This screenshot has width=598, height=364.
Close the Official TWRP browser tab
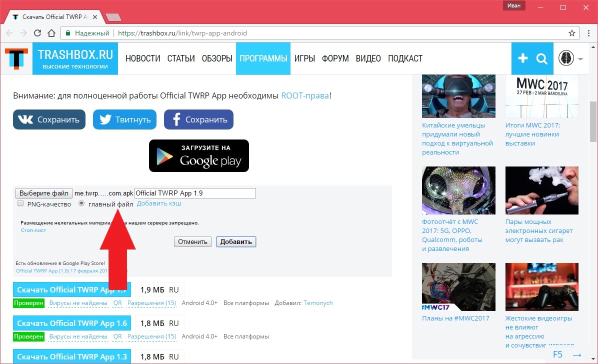[95, 17]
